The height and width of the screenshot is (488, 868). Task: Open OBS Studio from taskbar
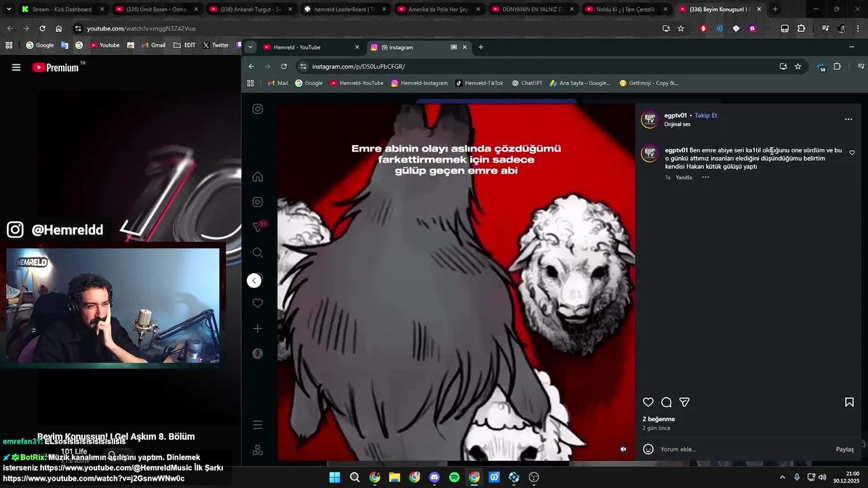pos(534,477)
